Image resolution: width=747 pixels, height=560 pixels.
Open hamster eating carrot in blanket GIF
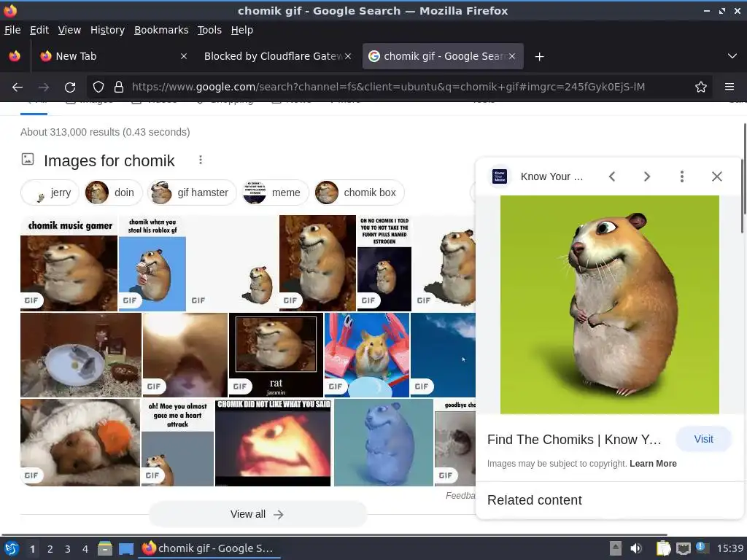80,443
